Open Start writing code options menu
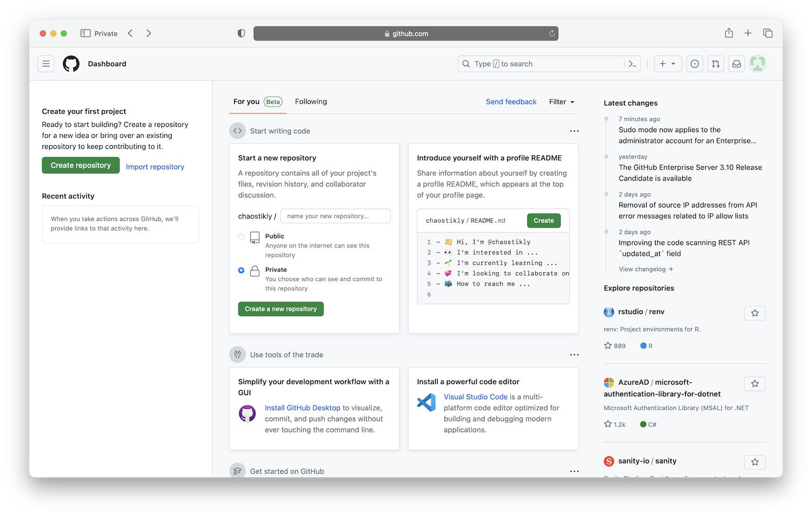812x516 pixels. (x=574, y=131)
